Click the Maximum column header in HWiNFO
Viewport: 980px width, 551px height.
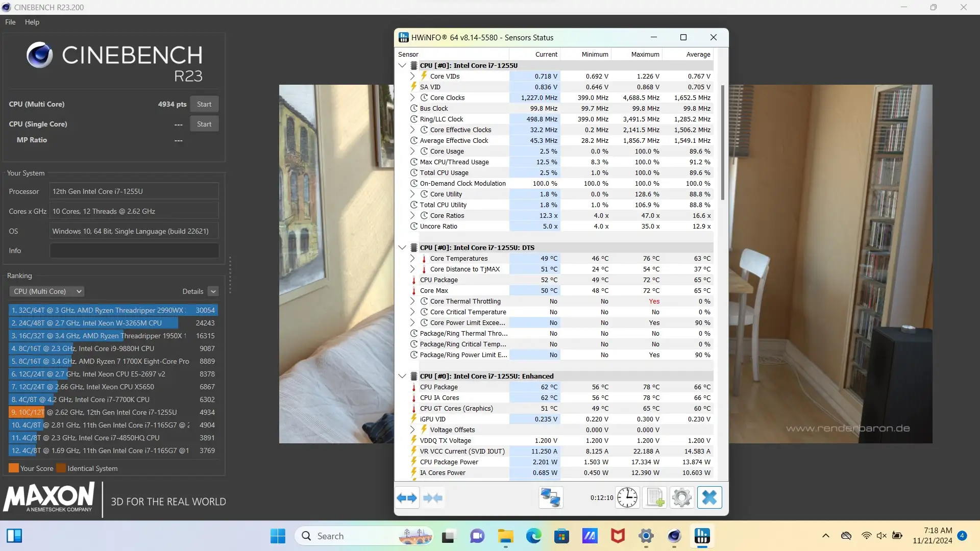point(636,54)
